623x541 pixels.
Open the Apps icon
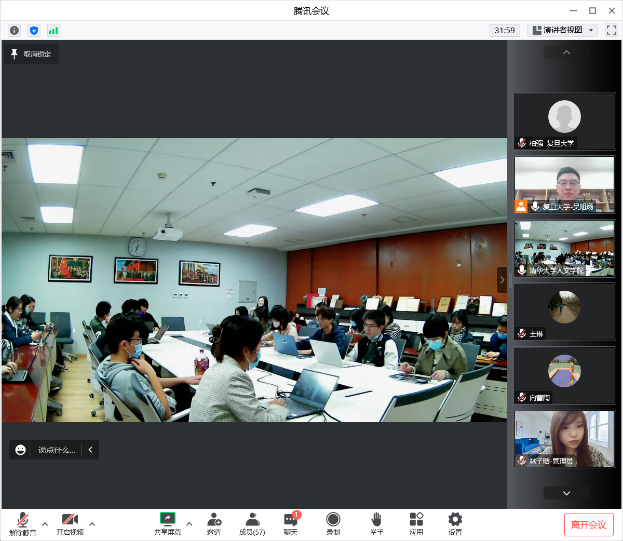click(416, 523)
